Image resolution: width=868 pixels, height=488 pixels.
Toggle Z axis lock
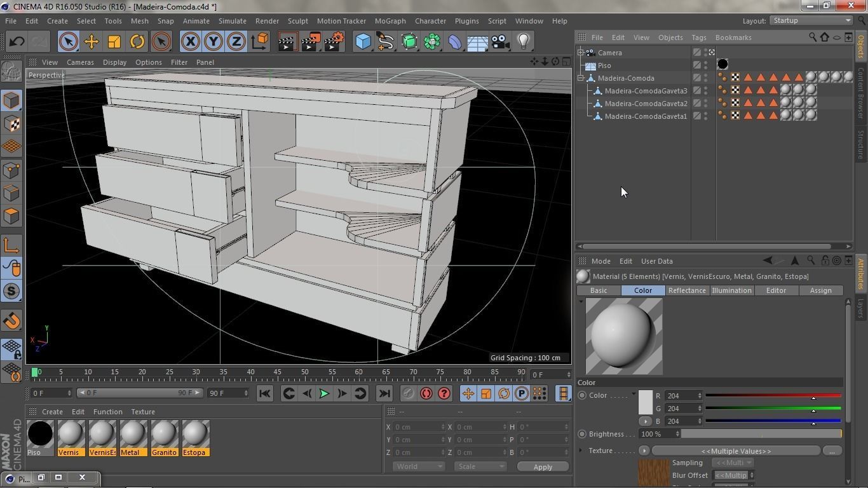[236, 42]
